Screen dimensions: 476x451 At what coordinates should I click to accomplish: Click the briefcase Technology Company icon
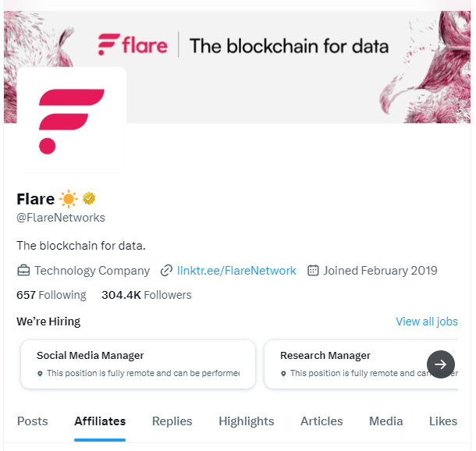coord(23,271)
